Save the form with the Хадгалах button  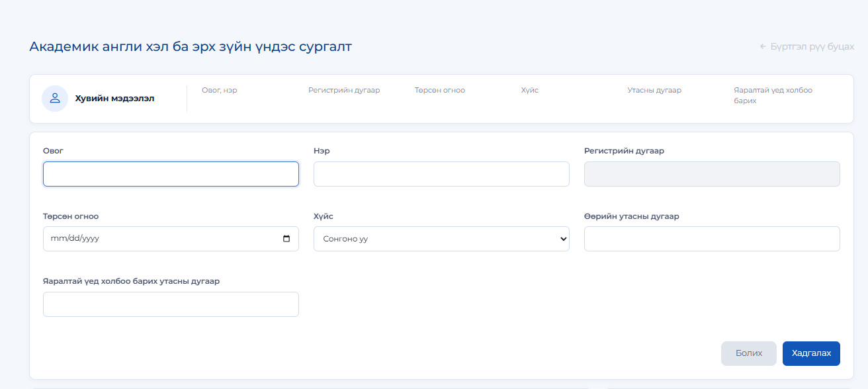point(811,353)
